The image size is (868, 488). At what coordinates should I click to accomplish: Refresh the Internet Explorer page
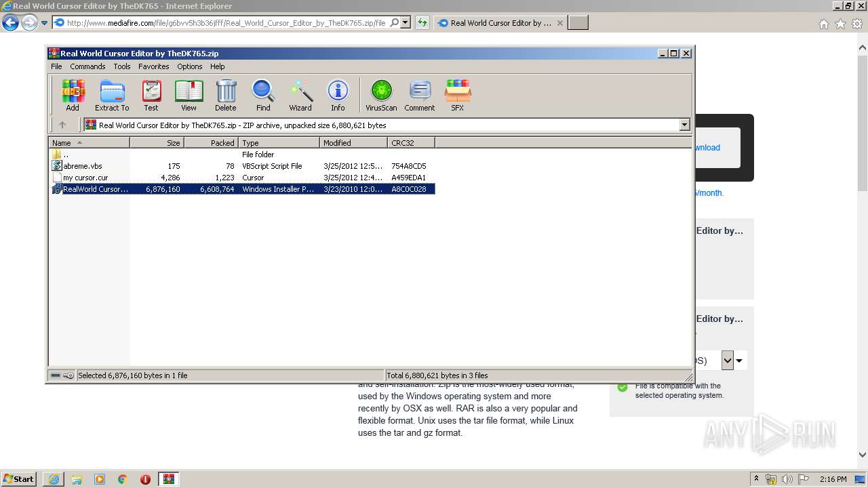click(422, 23)
